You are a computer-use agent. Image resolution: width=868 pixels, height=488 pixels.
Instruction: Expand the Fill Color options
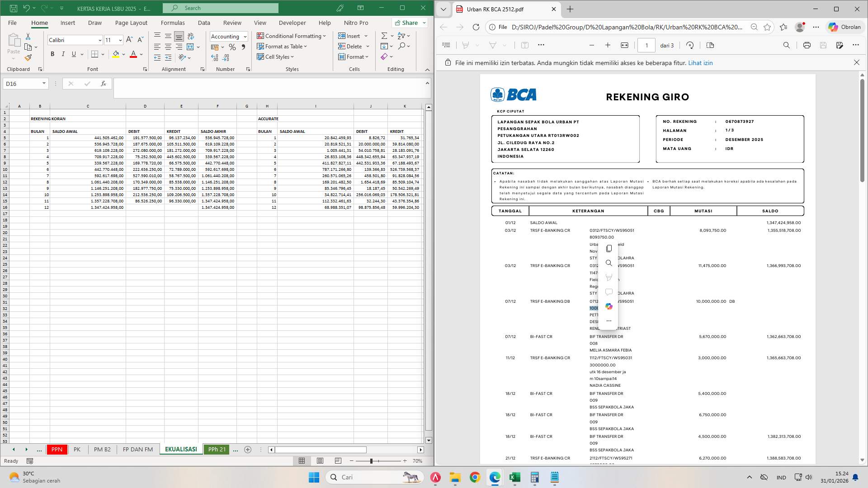coord(123,55)
